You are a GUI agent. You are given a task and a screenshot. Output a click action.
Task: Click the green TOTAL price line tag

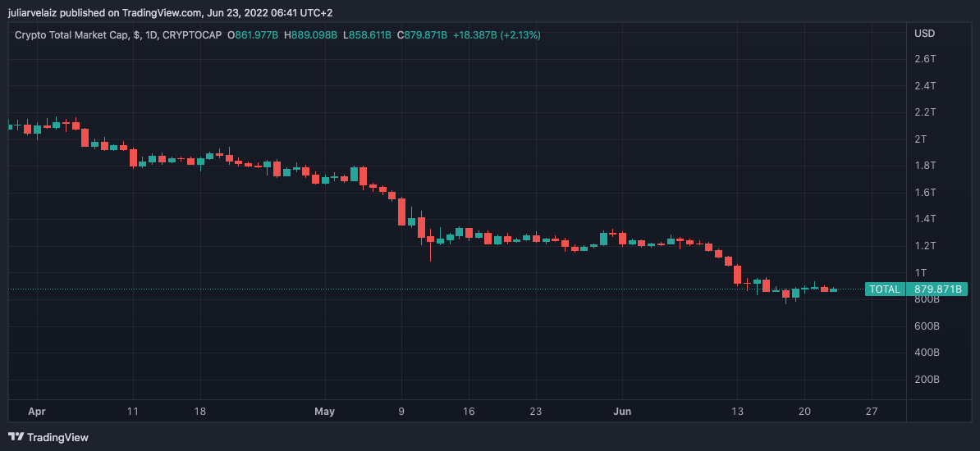pos(885,289)
